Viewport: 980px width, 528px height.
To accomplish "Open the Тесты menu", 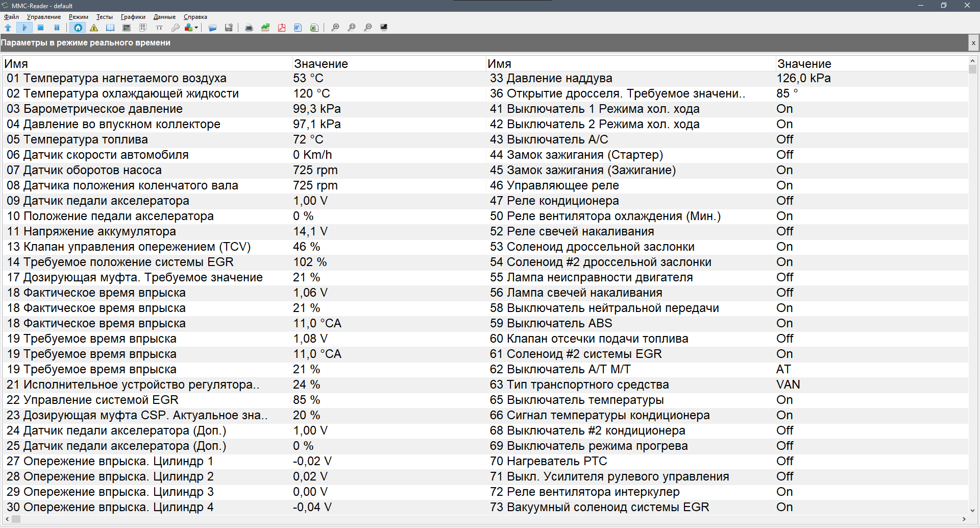I will point(104,17).
